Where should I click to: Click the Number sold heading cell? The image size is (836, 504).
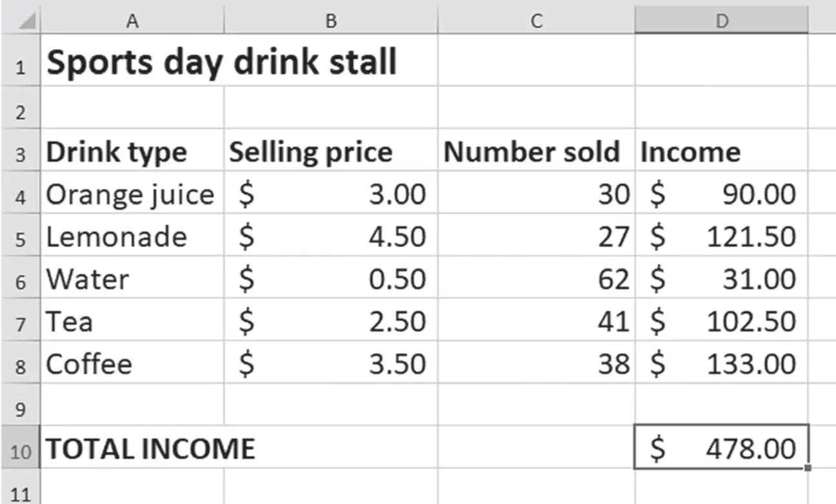pyautogui.click(x=536, y=152)
